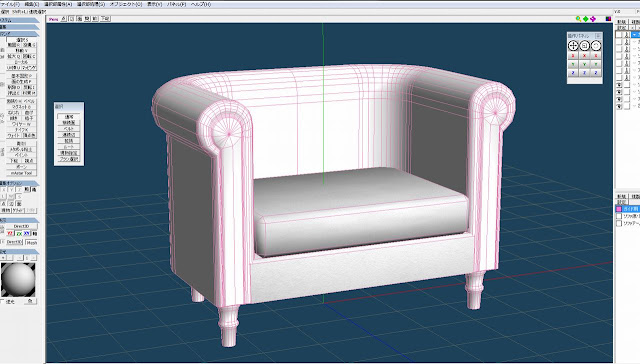Choose the 移動 V move command
The height and width of the screenshot is (364, 640).
click(21, 51)
